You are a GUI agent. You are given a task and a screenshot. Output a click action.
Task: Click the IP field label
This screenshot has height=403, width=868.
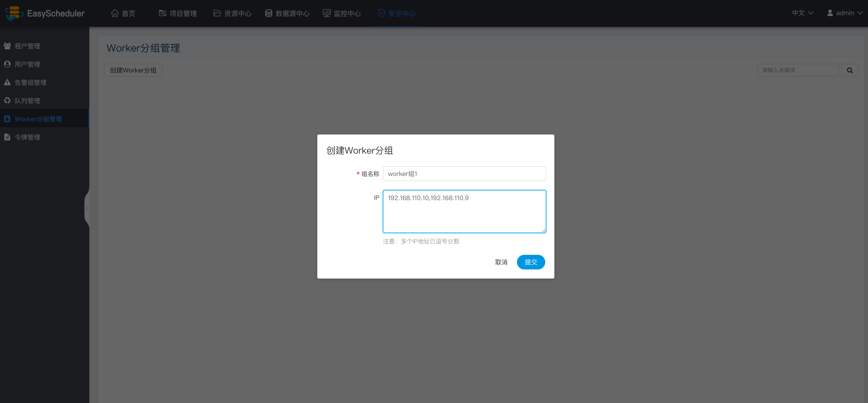[377, 197]
